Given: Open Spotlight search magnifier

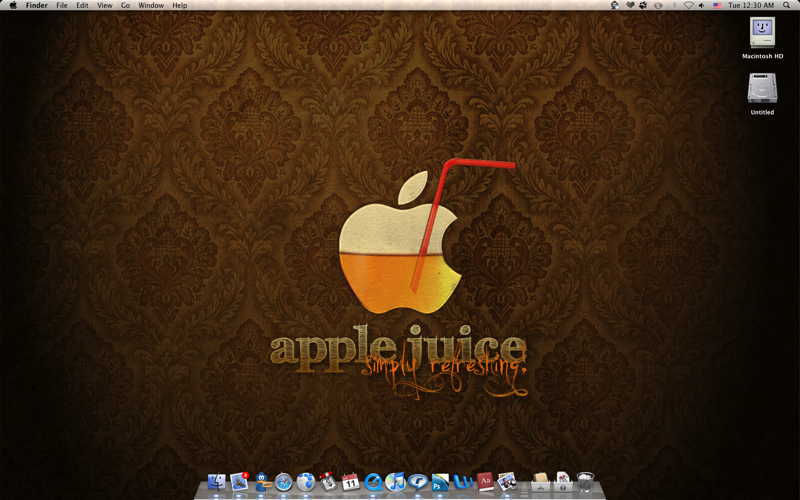Looking at the screenshot, I should pyautogui.click(x=786, y=5).
